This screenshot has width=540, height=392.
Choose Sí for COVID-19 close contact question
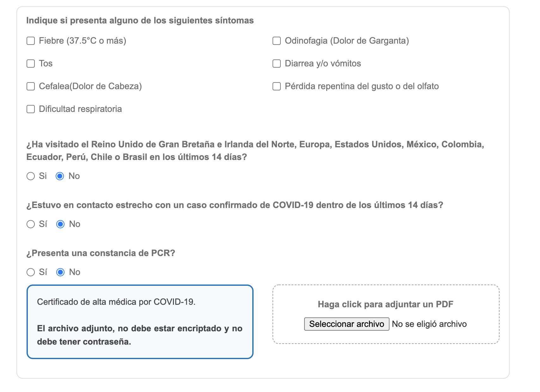[x=31, y=224]
